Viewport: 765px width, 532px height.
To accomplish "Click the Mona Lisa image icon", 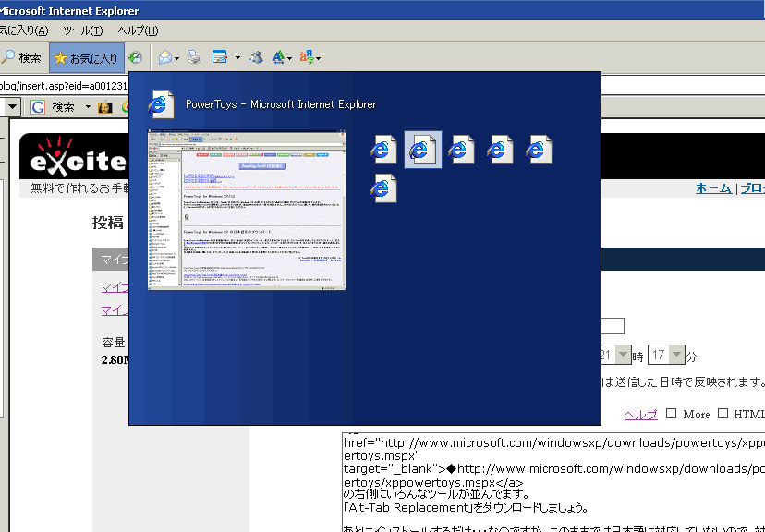I will click(x=105, y=107).
